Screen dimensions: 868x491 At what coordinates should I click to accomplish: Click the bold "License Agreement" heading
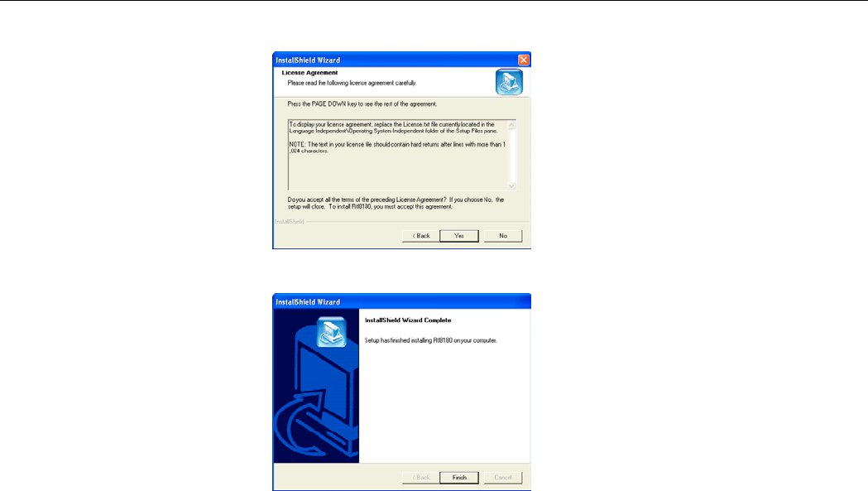[x=309, y=73]
